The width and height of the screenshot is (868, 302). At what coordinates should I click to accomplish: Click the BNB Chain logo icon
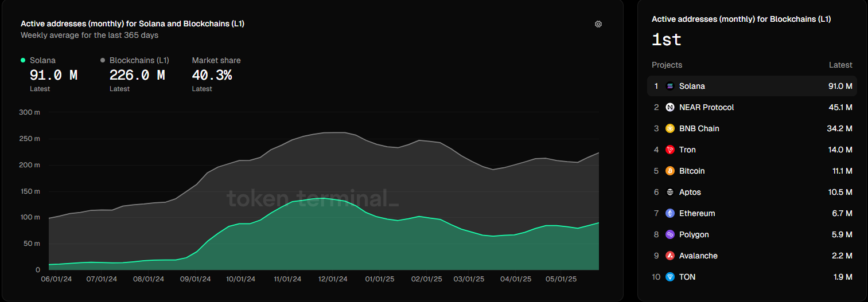(670, 128)
